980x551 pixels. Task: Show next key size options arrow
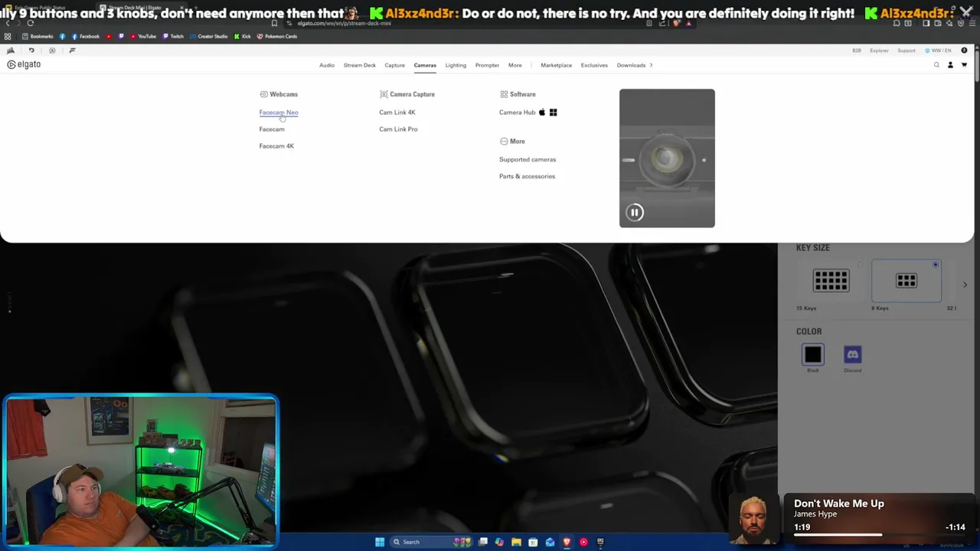965,285
